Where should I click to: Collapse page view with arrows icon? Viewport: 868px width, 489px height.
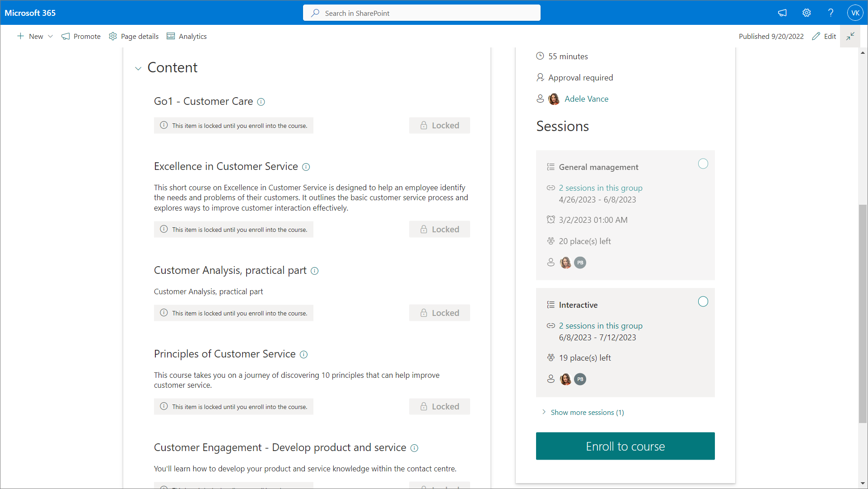click(x=850, y=36)
